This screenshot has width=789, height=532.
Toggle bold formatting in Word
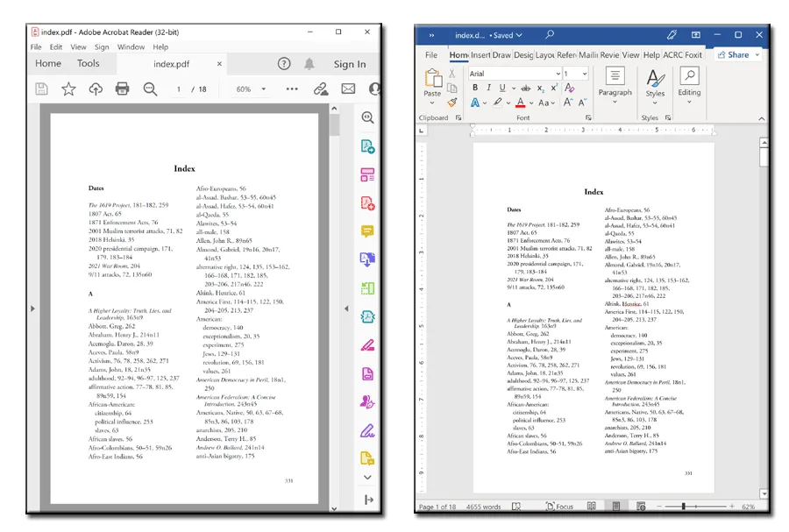click(474, 88)
